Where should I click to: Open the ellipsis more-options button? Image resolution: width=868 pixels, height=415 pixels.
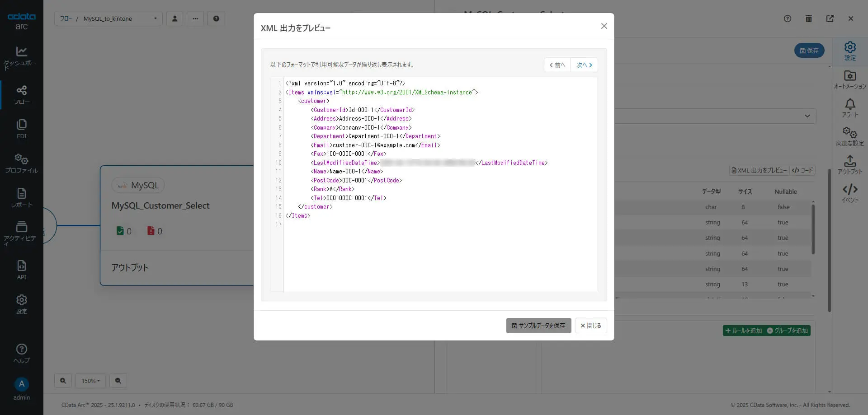pos(195,19)
